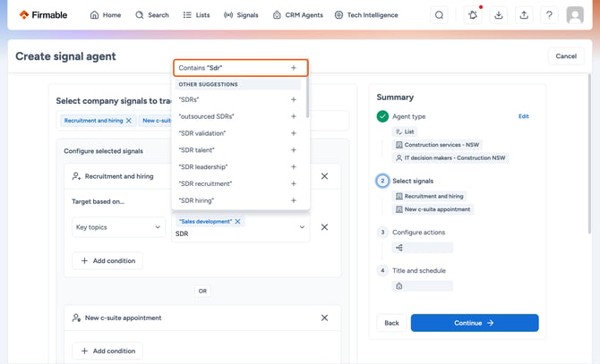Add condition under Recruitment and hiring

pos(107,261)
